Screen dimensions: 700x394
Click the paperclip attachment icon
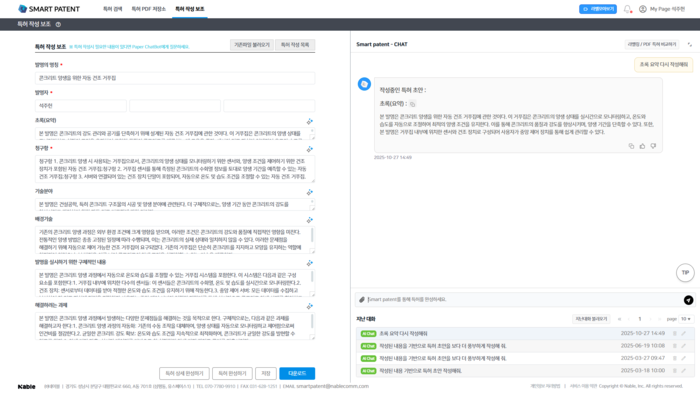click(362, 299)
